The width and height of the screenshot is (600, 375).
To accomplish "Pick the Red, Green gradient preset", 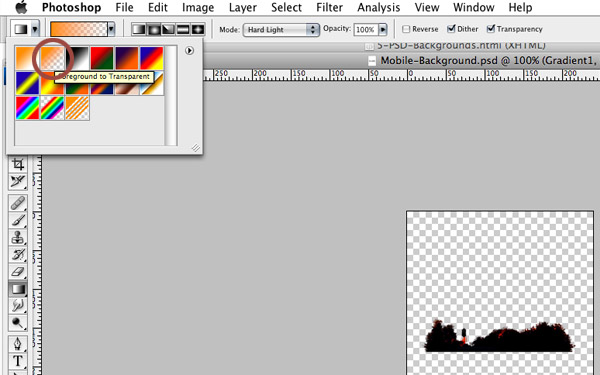I will (102, 58).
